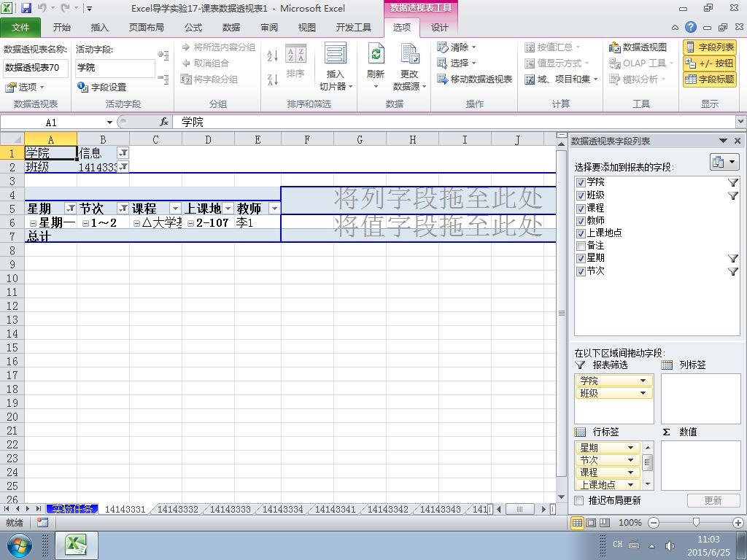Click the volume speaker tray icon
747x560 pixels.
670,545
